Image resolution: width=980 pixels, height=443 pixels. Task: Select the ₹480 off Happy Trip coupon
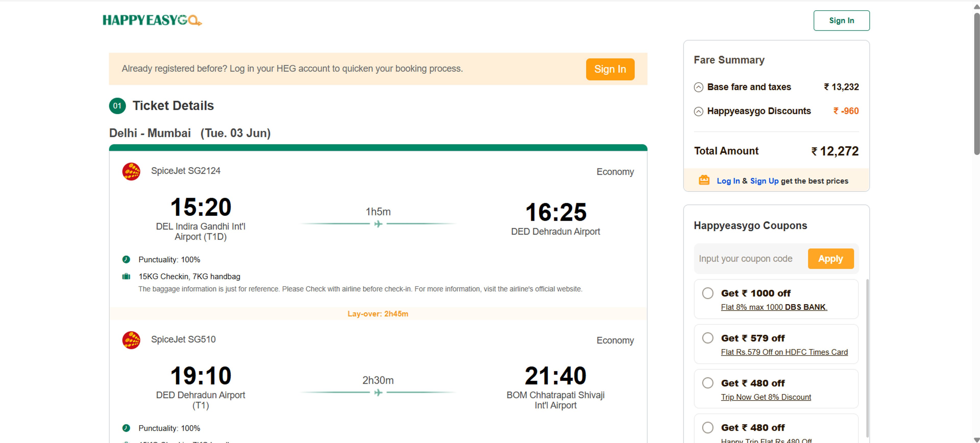[x=708, y=427]
